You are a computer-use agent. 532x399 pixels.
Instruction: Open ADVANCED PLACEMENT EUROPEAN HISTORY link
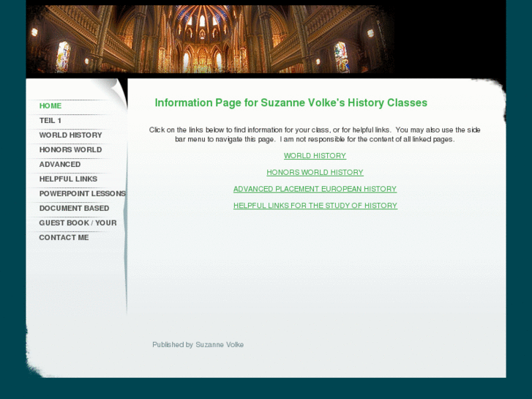pyautogui.click(x=315, y=189)
